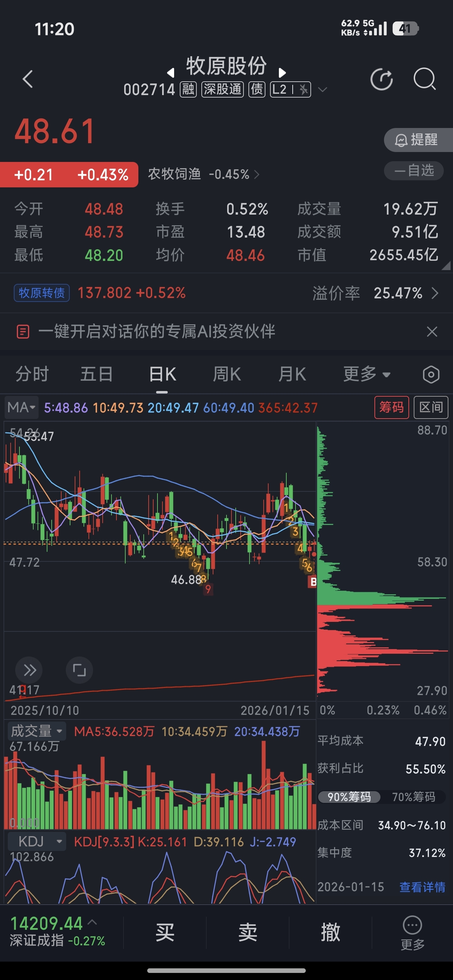
Task: Open 成交量 indicator dropdown
Action: tap(36, 731)
